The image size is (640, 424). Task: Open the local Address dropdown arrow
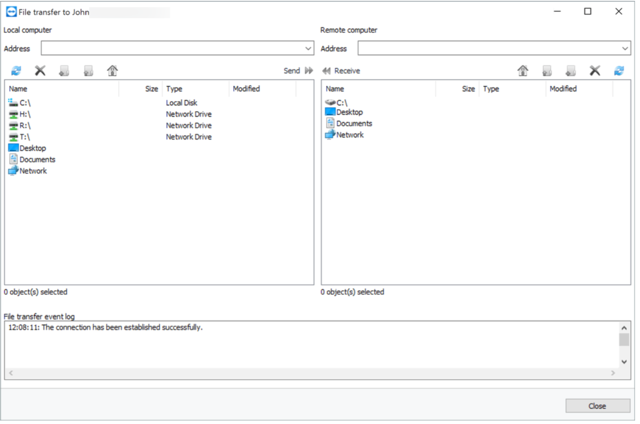(x=308, y=49)
